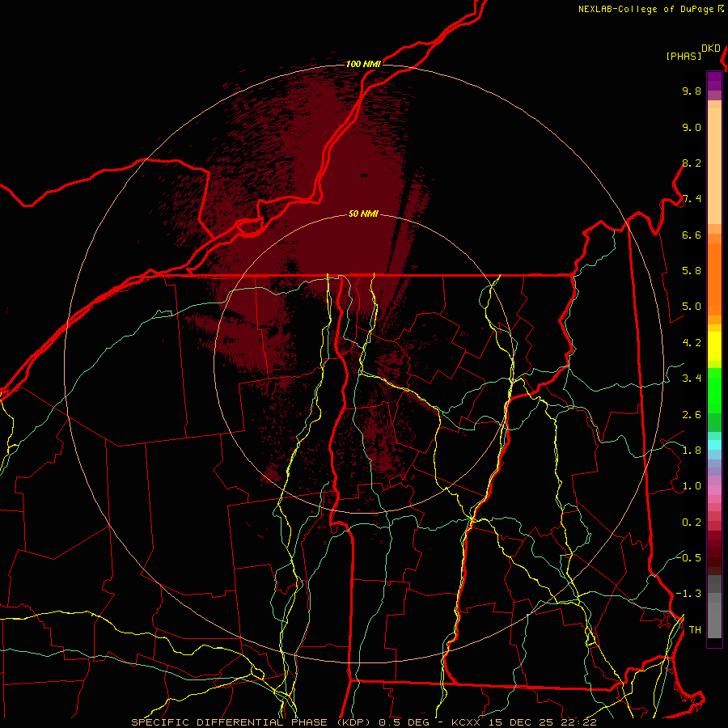This screenshot has width=728, height=728.
Task: Click the 9.0 legend value
Action: 692,127
